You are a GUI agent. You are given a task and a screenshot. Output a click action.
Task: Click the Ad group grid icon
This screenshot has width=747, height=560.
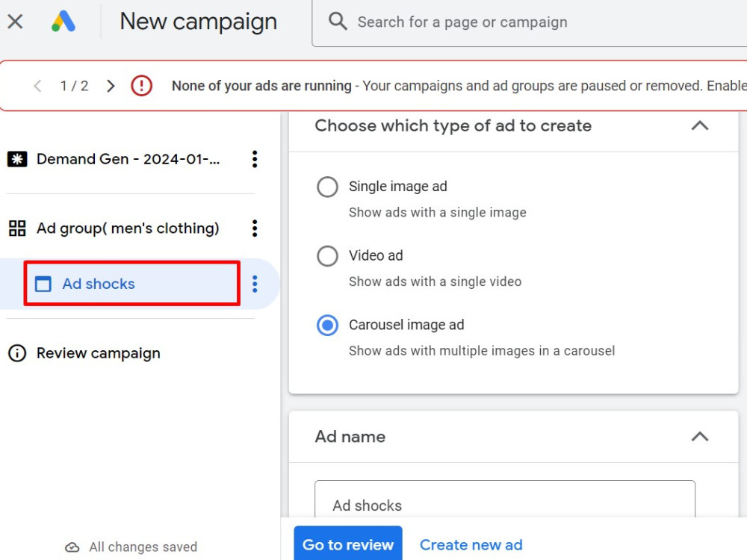[17, 228]
